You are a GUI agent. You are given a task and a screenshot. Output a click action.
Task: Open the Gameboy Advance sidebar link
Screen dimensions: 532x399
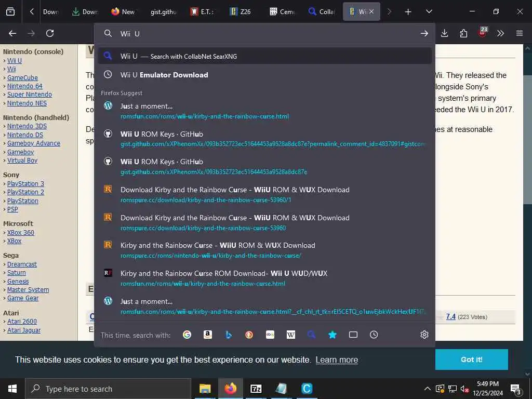click(34, 143)
